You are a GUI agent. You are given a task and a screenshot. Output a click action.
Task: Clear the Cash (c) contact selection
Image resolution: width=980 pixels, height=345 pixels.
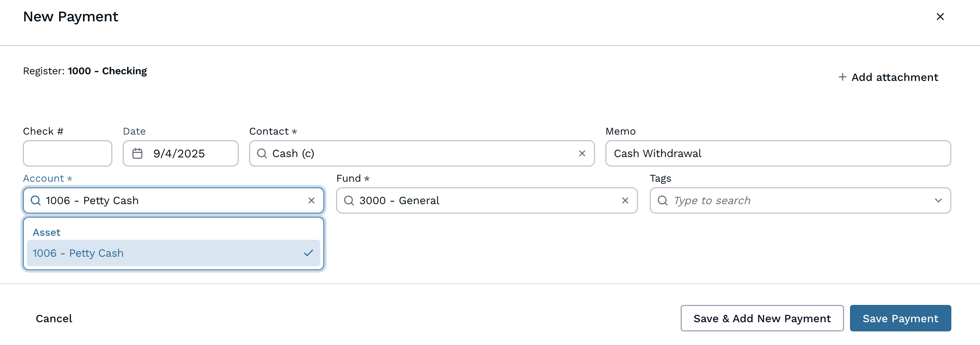(582, 153)
